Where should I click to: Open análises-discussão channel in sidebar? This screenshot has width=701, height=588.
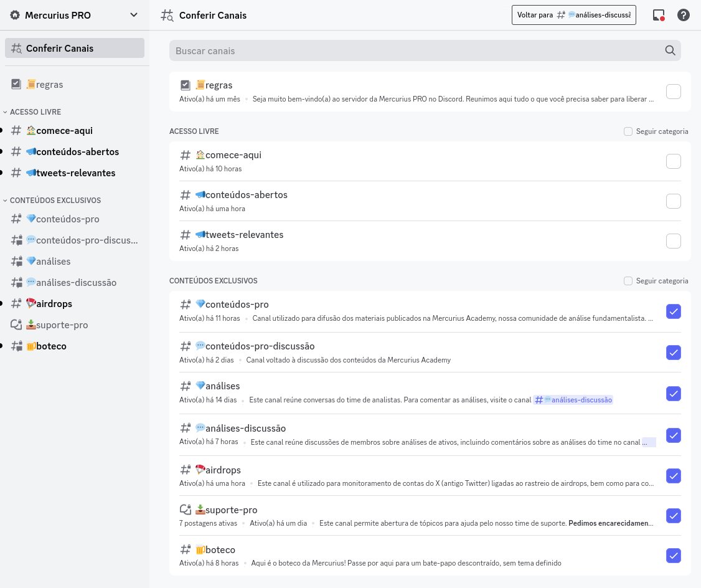pyautogui.click(x=75, y=283)
